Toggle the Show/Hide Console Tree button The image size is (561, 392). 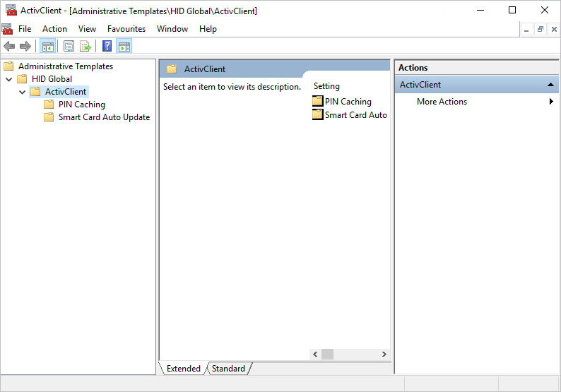point(48,47)
